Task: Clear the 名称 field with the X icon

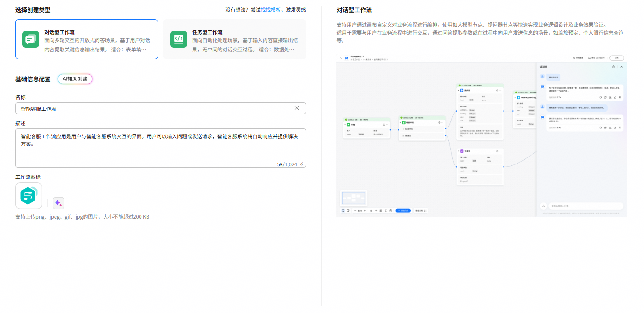Action: (x=297, y=108)
